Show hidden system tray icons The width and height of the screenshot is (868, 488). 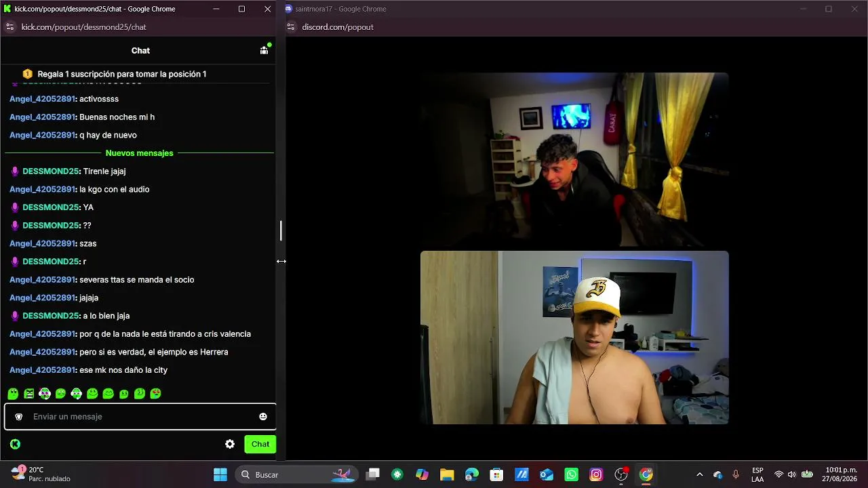pyautogui.click(x=700, y=474)
